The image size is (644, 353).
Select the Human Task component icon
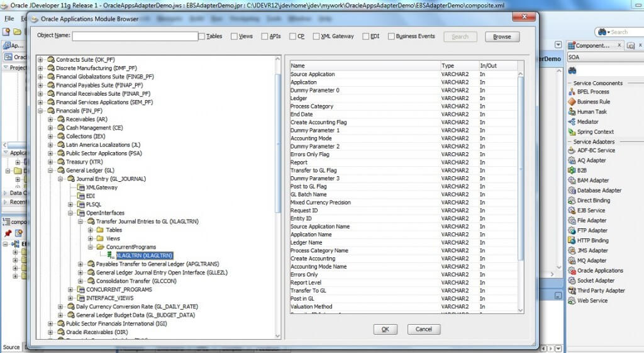(x=572, y=112)
